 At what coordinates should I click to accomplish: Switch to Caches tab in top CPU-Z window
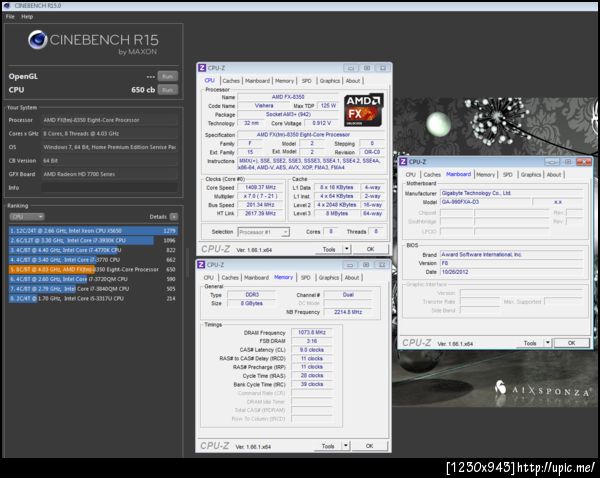[x=231, y=81]
